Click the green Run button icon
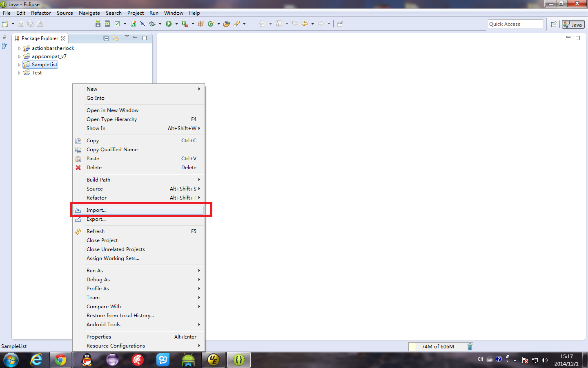Screen dimensions: 588x368 coord(169,24)
